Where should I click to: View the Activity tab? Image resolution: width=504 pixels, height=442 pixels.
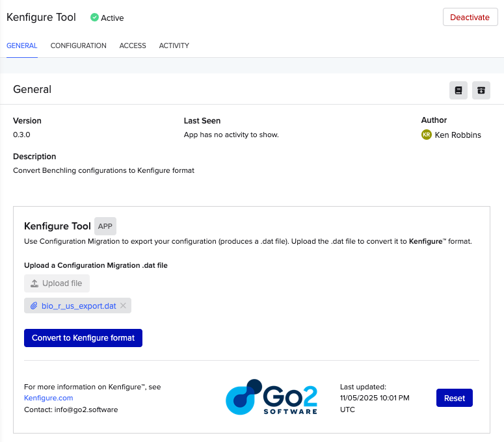coord(174,46)
